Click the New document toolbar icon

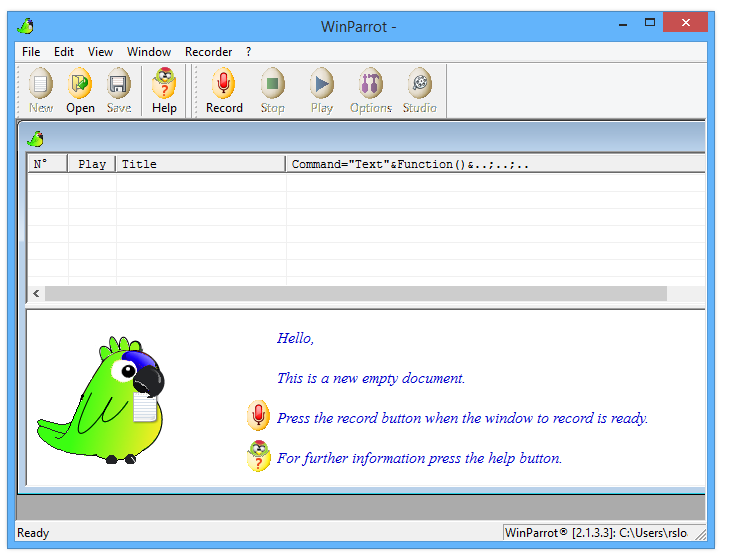point(41,84)
